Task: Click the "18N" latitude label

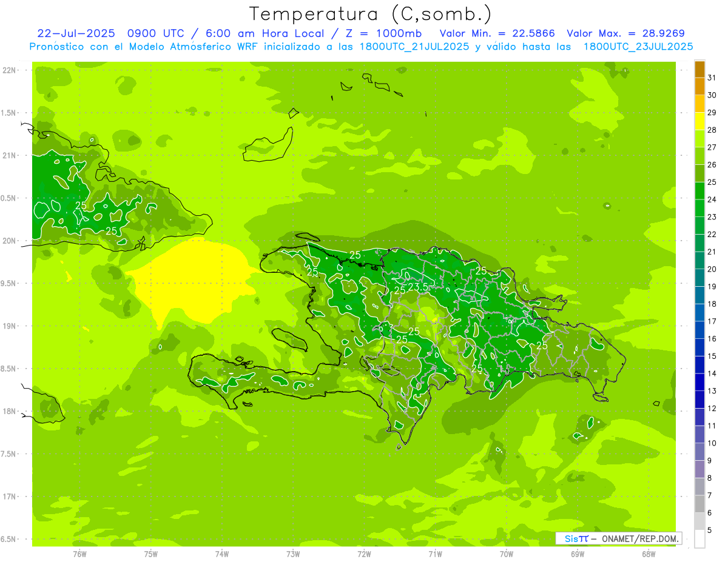Action: (10, 411)
